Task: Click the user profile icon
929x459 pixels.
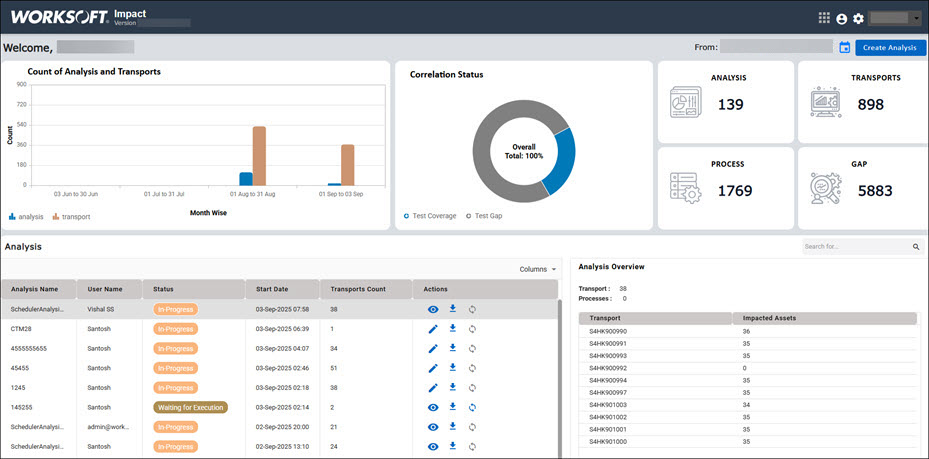Action: (841, 18)
